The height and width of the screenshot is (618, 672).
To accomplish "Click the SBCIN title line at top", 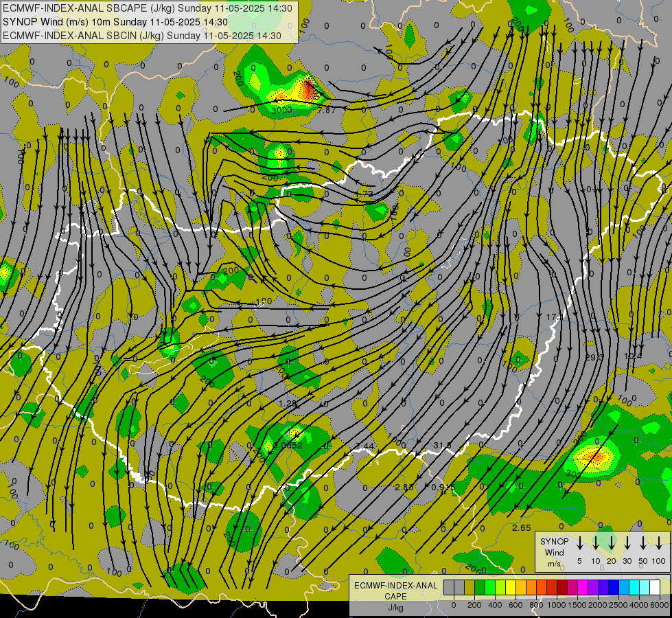I will pyautogui.click(x=142, y=36).
